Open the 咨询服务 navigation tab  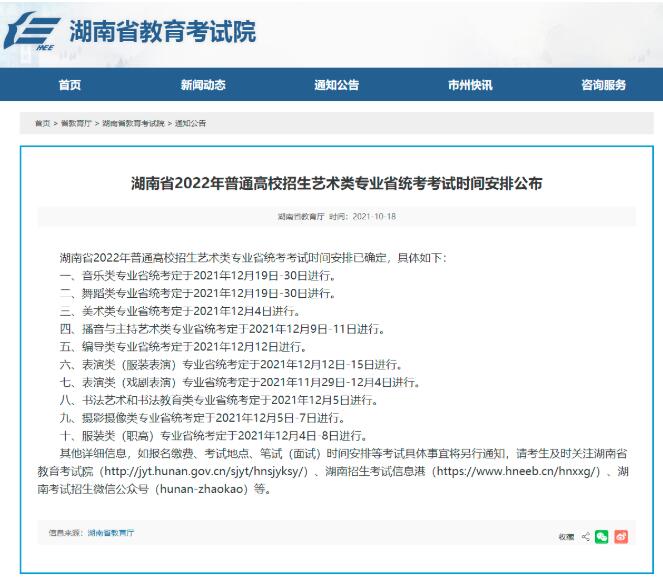point(603,85)
